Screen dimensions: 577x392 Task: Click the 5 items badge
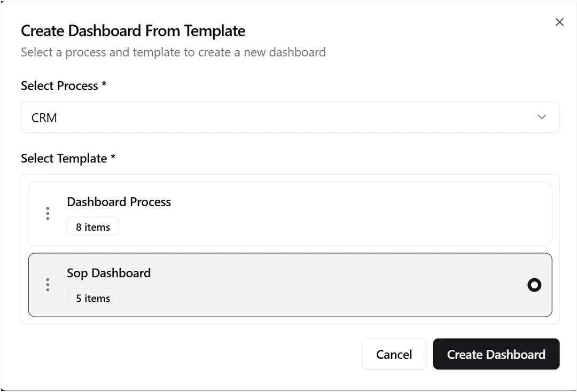pos(93,298)
